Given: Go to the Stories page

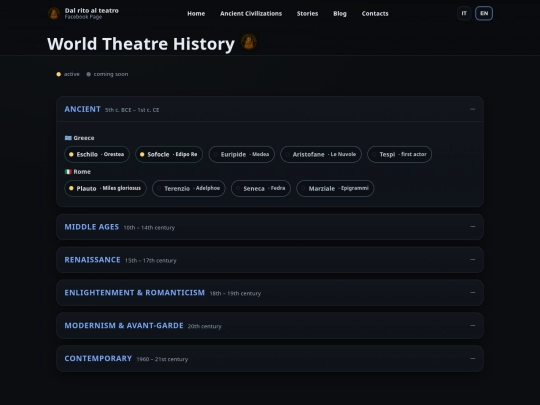Looking at the screenshot, I should 307,13.
